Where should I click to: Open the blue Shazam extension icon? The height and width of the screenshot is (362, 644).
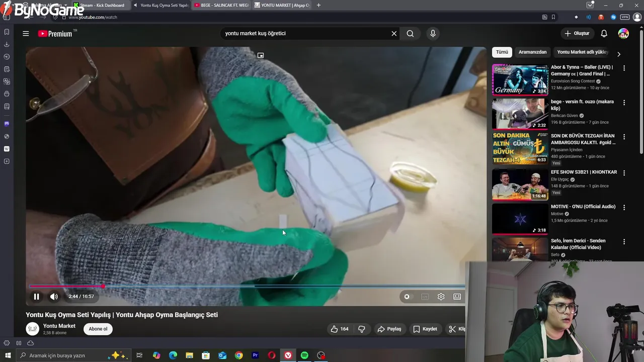click(x=613, y=17)
